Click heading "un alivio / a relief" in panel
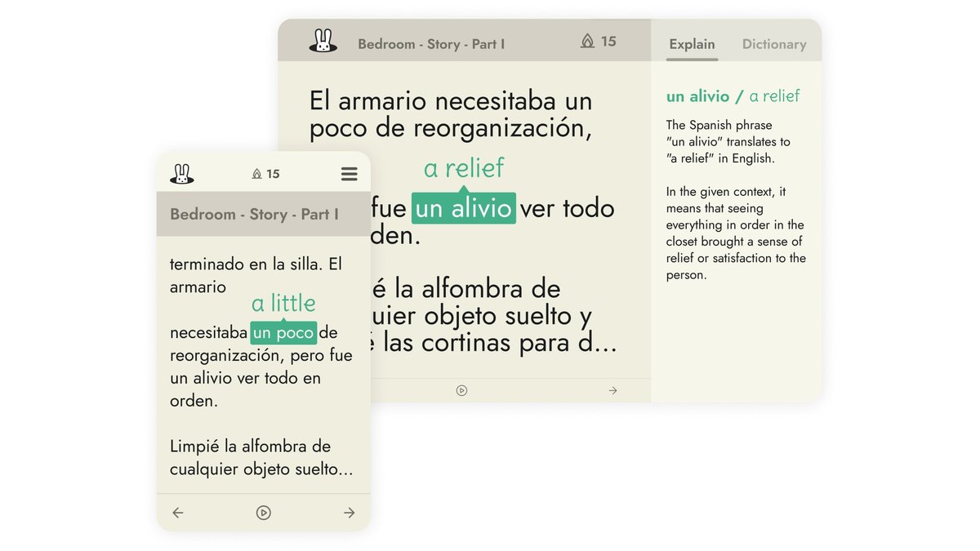 [x=733, y=96]
